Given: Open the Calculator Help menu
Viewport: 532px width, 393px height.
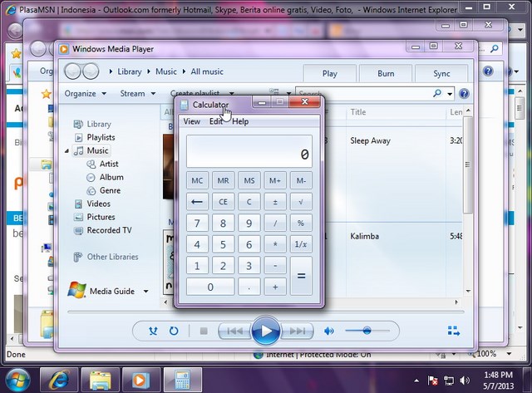Looking at the screenshot, I should tap(240, 121).
